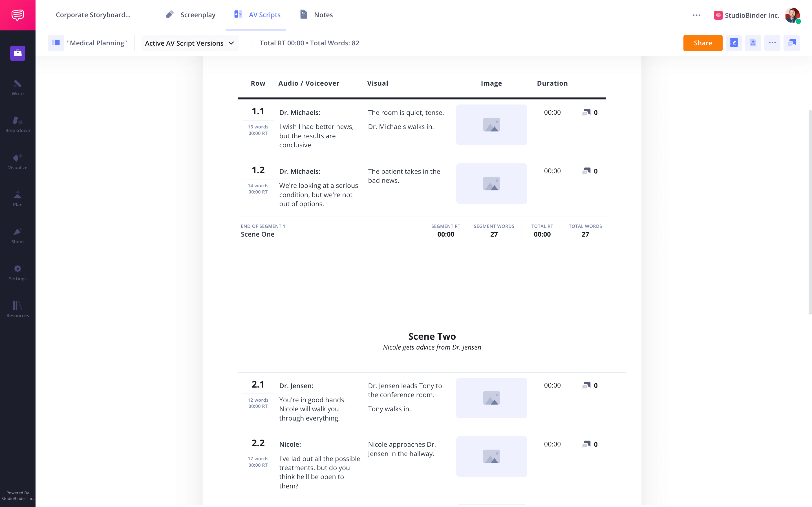This screenshot has width=812, height=507.
Task: Click the more options ellipsis near Share
Action: pos(773,43)
